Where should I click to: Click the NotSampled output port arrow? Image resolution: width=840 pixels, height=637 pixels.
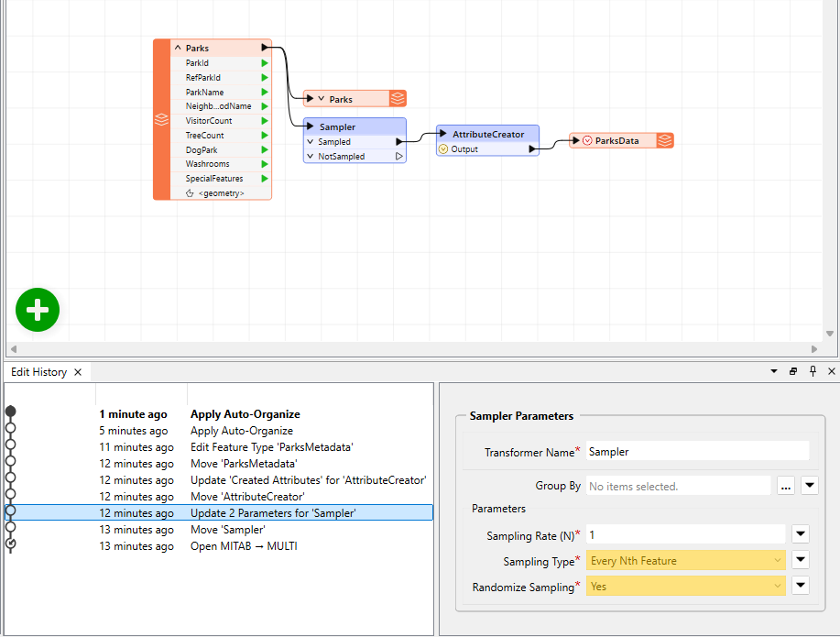[399, 157]
